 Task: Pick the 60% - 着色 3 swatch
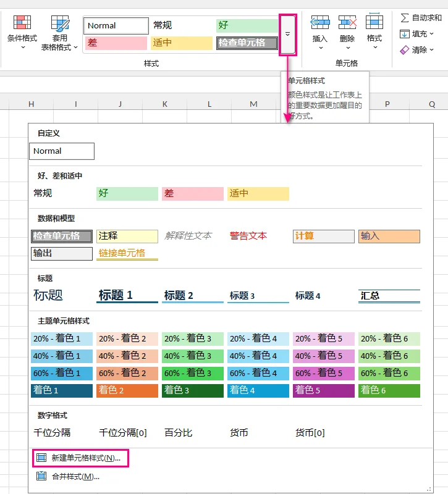[193, 374]
